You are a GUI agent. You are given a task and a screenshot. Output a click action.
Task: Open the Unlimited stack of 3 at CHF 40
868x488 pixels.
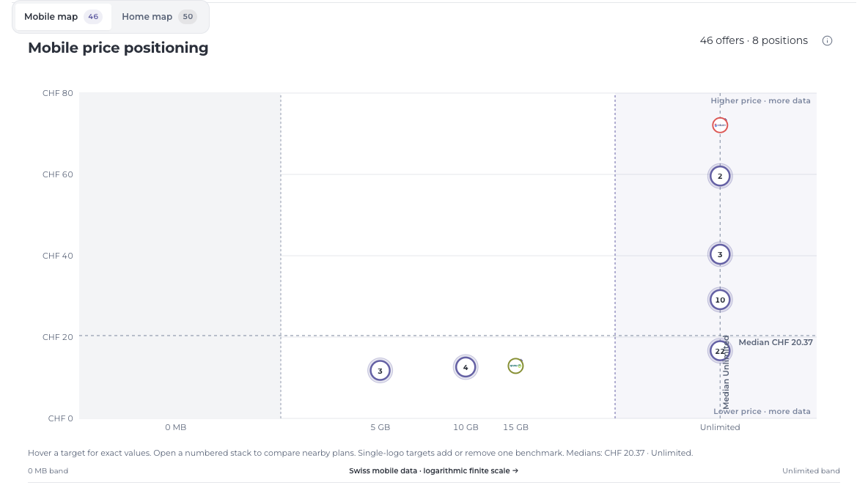click(720, 254)
